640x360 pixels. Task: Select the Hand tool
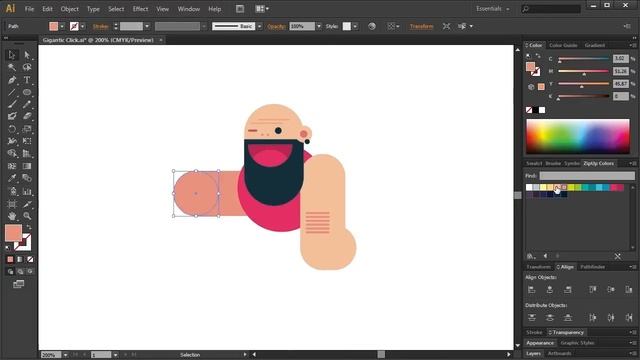11,216
